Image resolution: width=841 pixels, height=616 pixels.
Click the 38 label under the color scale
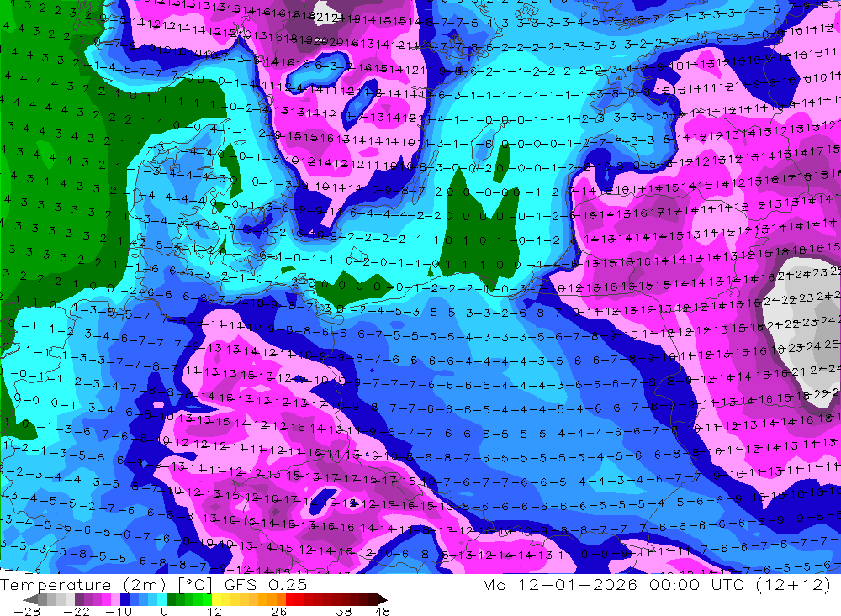point(344,612)
